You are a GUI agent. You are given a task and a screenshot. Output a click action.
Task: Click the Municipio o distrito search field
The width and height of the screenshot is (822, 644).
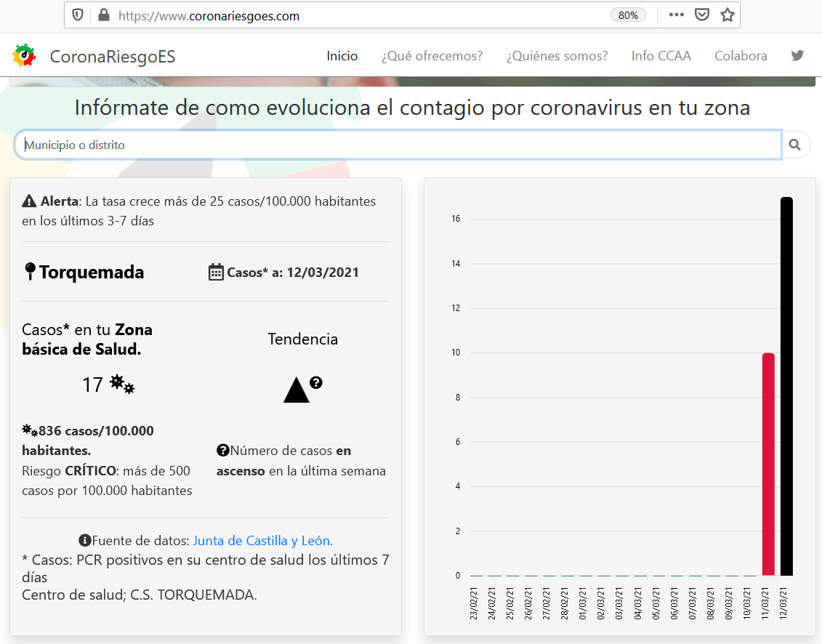click(x=398, y=145)
